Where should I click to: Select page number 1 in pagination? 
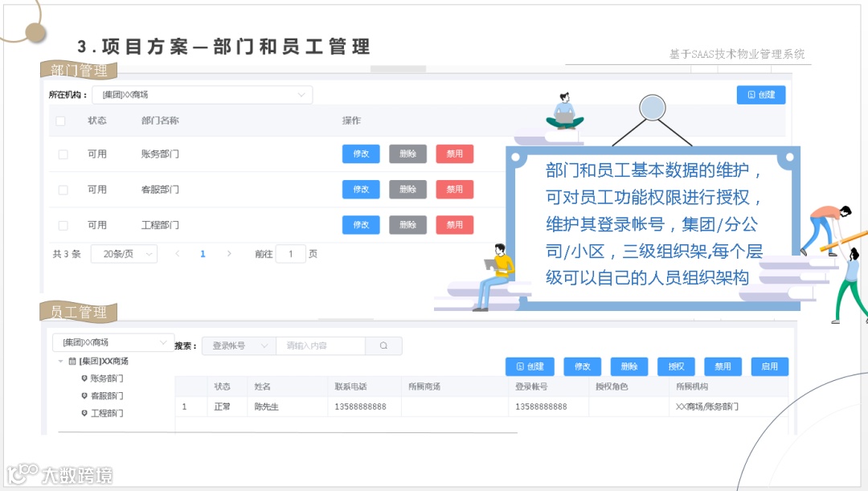click(203, 254)
